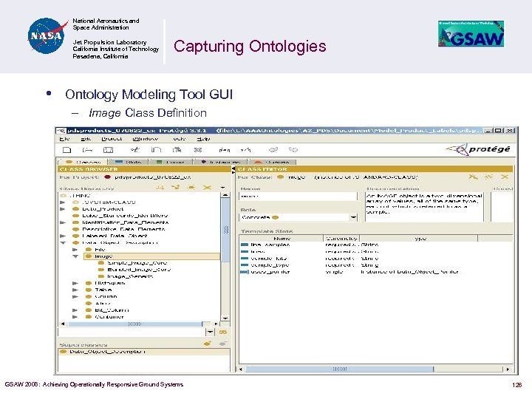Collapse the Data_Object_Description node

(63, 242)
